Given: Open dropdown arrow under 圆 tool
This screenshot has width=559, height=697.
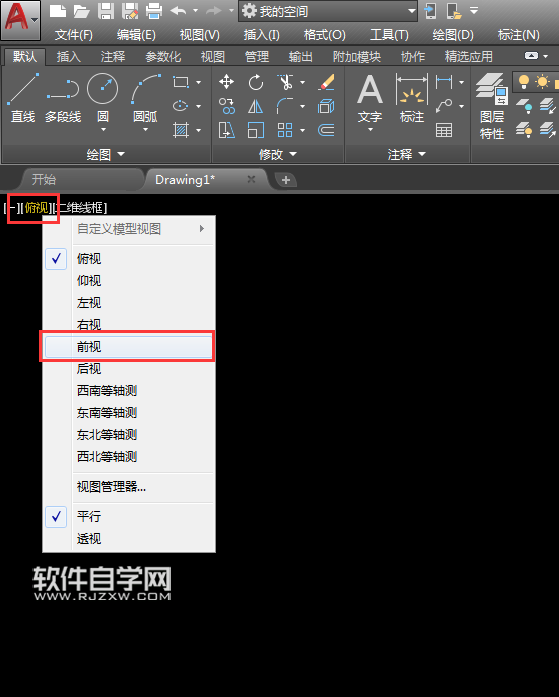Looking at the screenshot, I should (103, 130).
